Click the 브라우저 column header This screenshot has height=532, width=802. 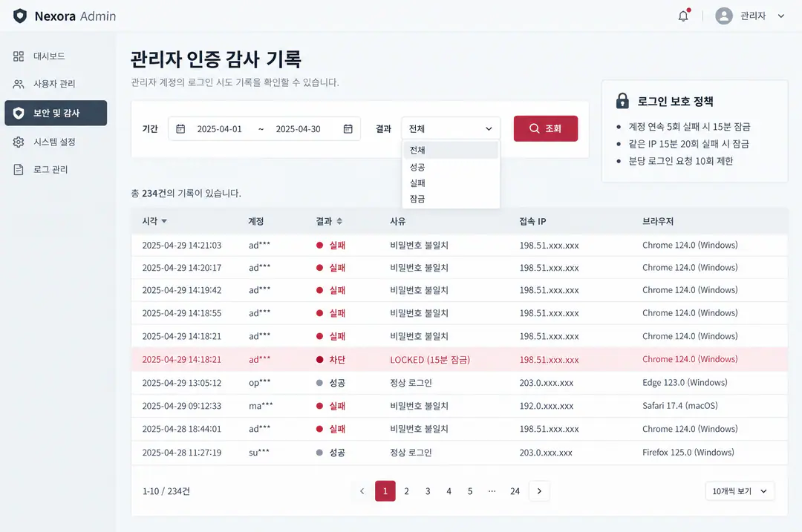(x=658, y=221)
